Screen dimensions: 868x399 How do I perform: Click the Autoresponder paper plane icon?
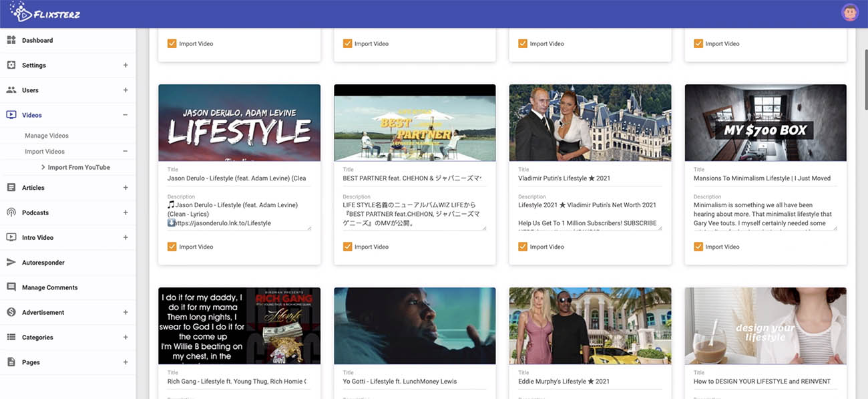click(x=11, y=262)
